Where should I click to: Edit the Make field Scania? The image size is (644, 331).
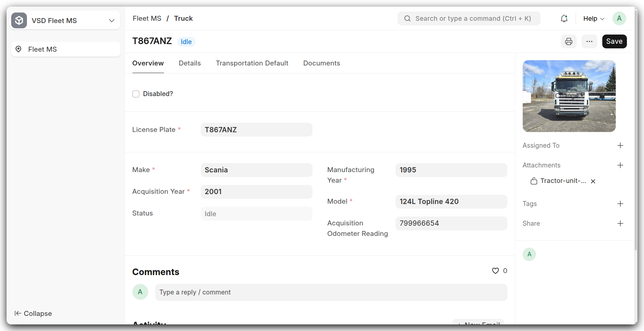(x=256, y=170)
